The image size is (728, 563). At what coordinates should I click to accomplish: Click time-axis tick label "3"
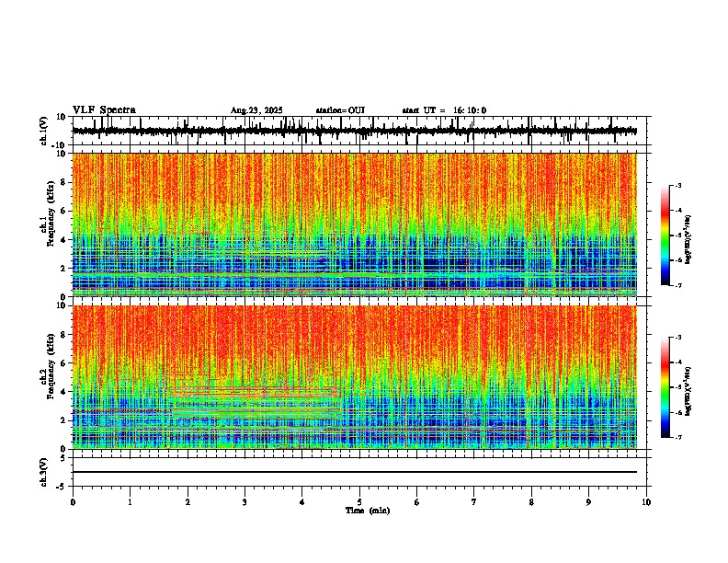tap(245, 502)
